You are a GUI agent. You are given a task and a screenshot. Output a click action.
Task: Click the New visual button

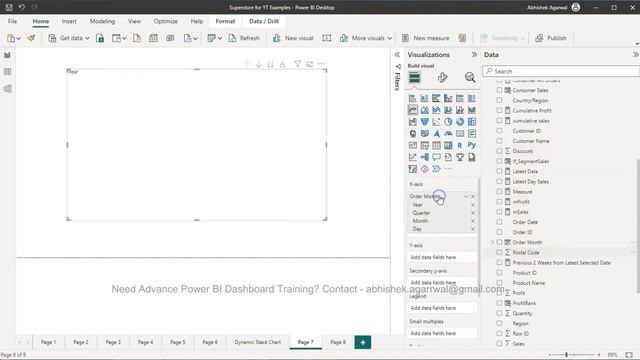(x=293, y=38)
